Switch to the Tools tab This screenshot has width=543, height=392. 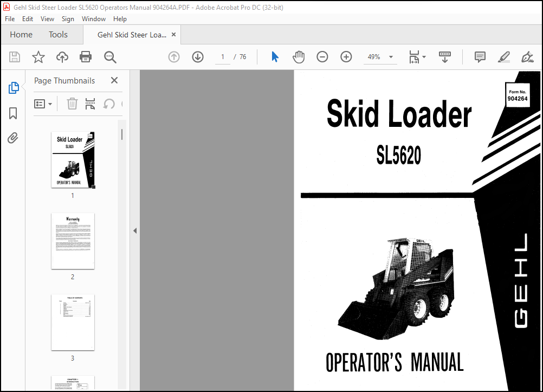[58, 34]
